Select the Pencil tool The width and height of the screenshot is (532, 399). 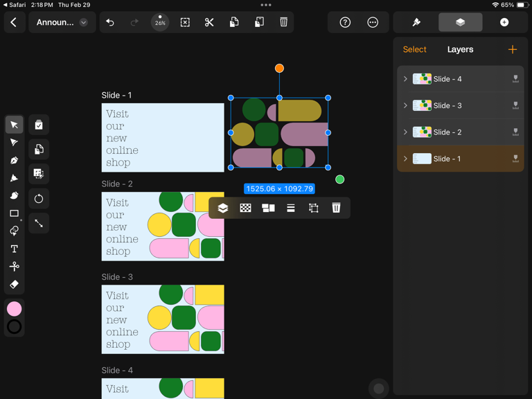tap(14, 178)
